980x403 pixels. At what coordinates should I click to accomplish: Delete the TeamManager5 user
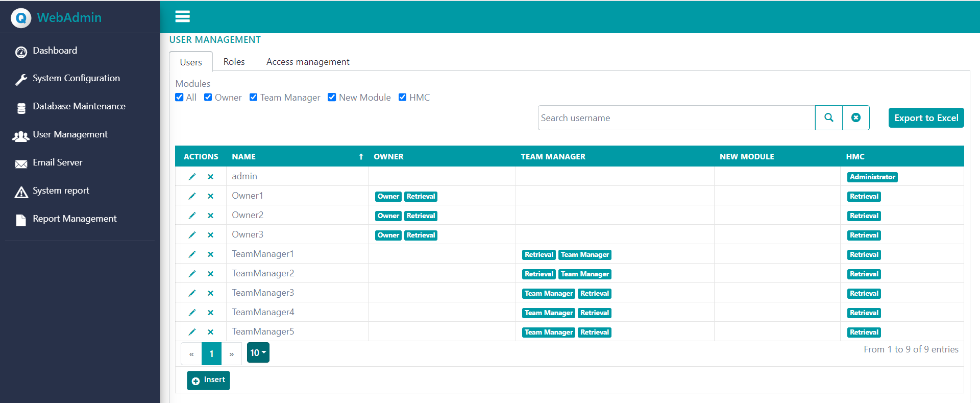point(210,332)
